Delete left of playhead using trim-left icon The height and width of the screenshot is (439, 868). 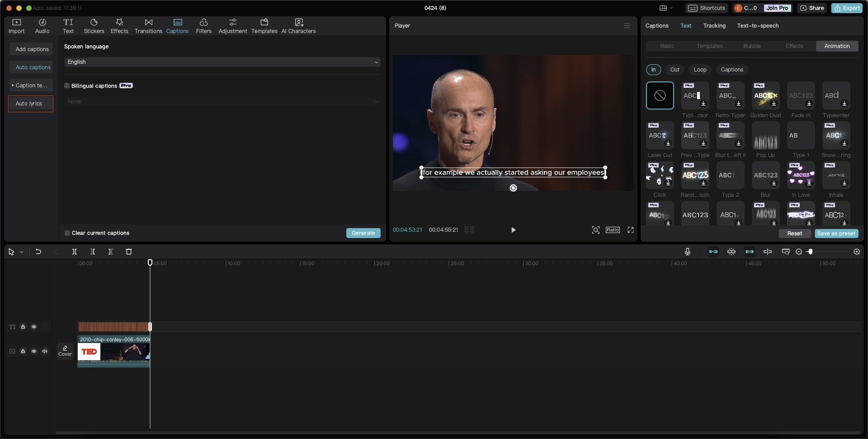(x=93, y=252)
